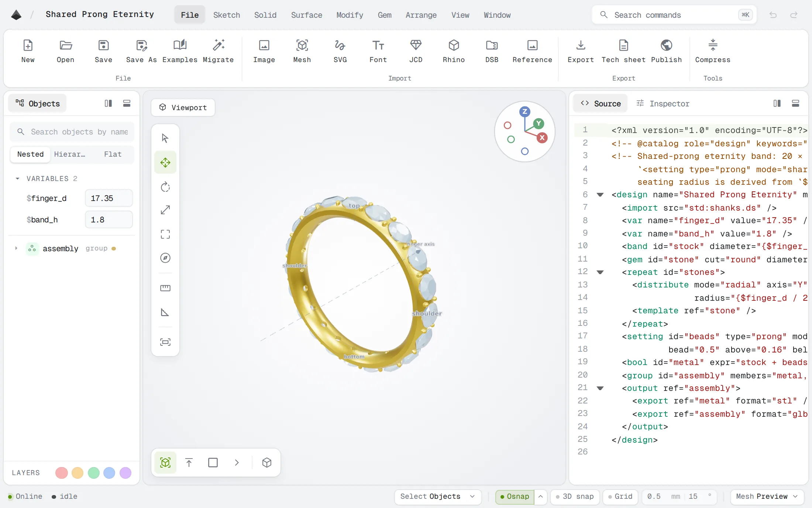Collapse the VARIABLES section
The width and height of the screenshot is (812, 508).
[x=17, y=178]
